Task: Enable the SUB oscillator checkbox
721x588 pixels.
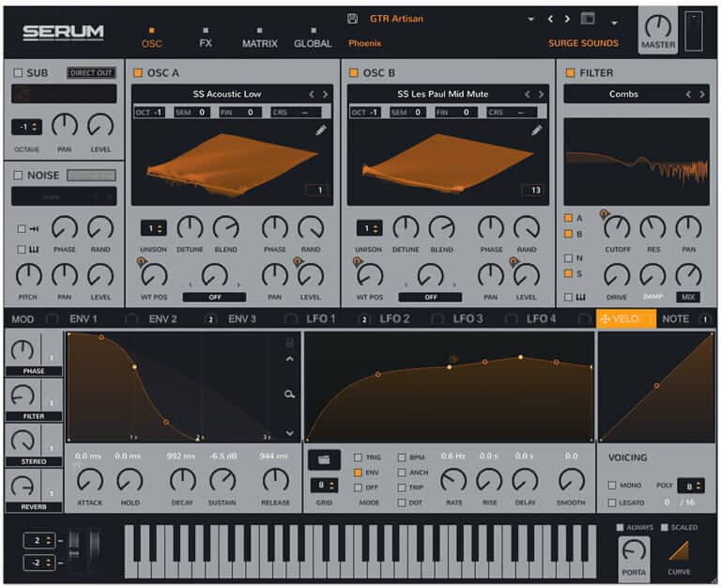Action: (x=16, y=73)
